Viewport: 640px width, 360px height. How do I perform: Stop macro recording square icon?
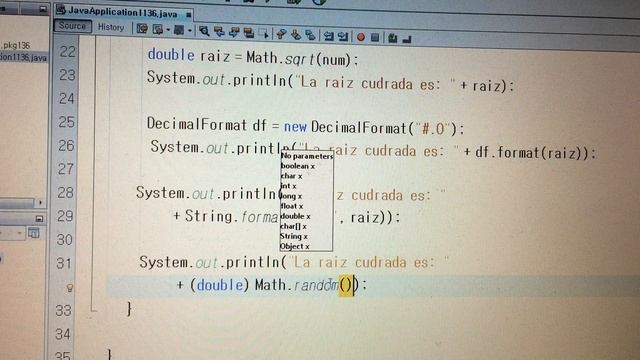tap(375, 38)
